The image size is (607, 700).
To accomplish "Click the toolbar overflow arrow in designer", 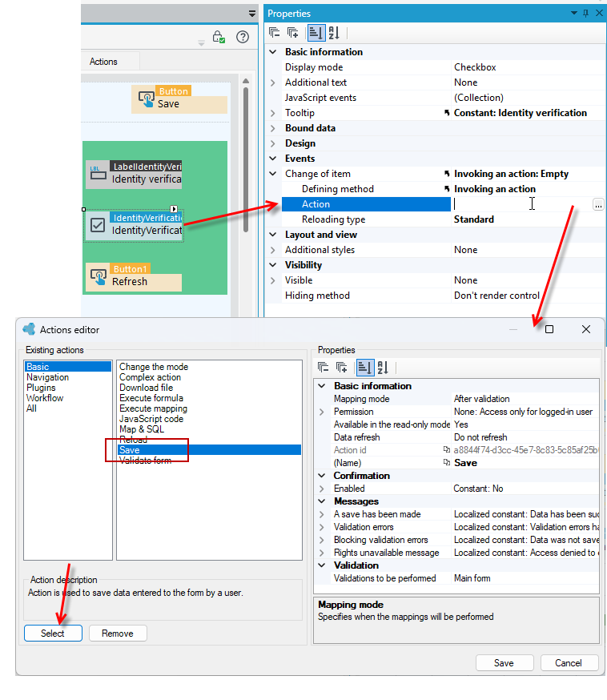I will [201, 43].
